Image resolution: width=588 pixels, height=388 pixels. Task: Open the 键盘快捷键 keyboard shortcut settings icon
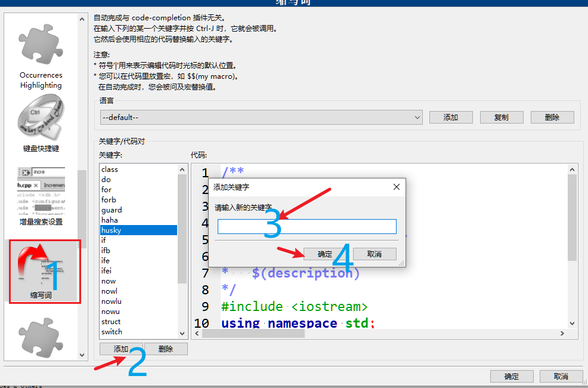click(x=41, y=118)
